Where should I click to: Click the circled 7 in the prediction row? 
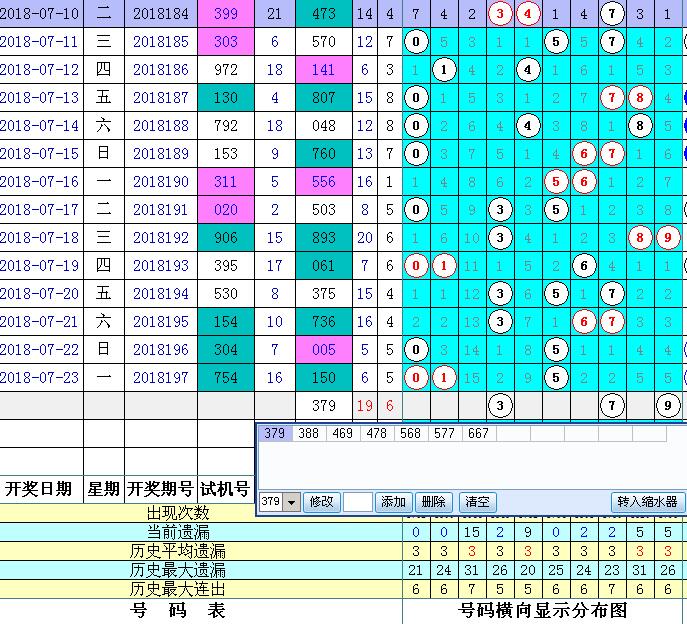pos(612,406)
